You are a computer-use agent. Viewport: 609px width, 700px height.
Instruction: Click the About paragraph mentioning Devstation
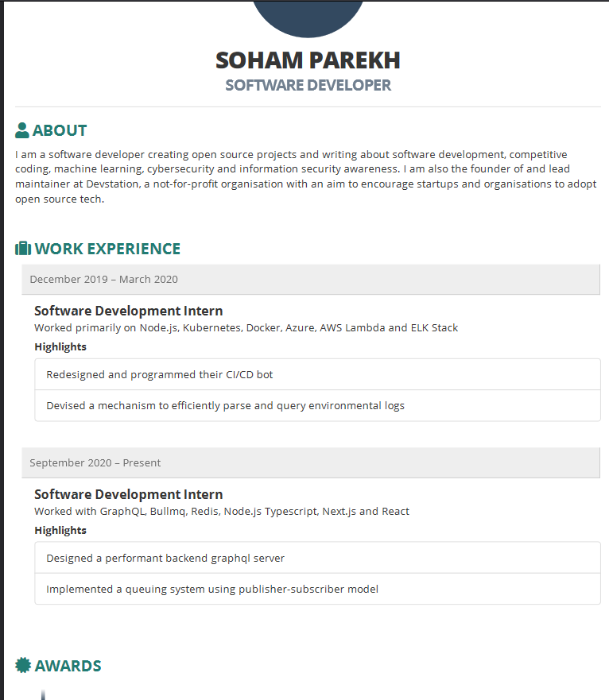(x=306, y=176)
